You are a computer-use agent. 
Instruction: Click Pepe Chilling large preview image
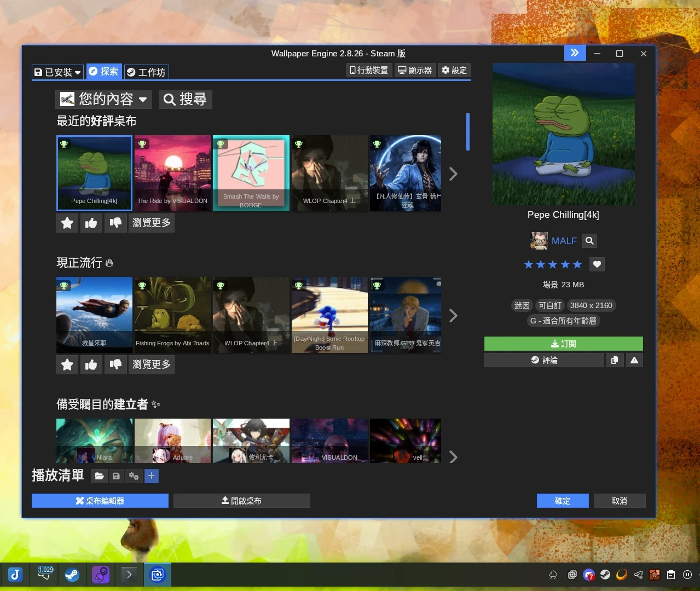coord(564,134)
